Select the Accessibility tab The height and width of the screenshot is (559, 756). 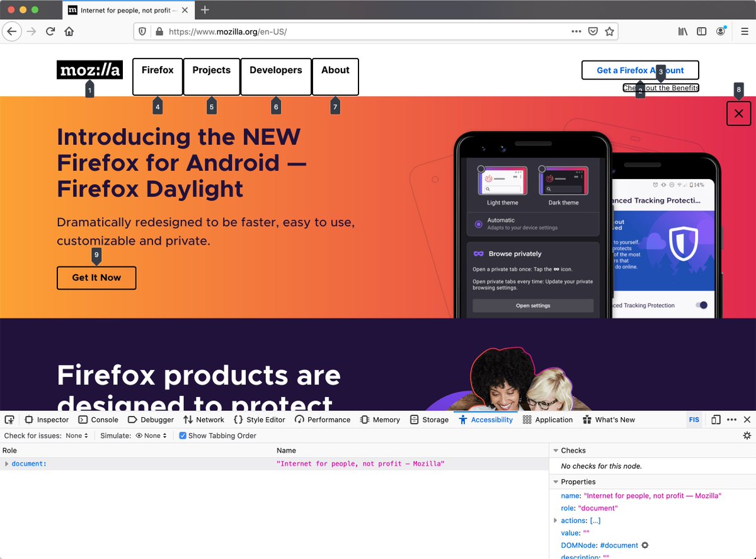tap(486, 420)
